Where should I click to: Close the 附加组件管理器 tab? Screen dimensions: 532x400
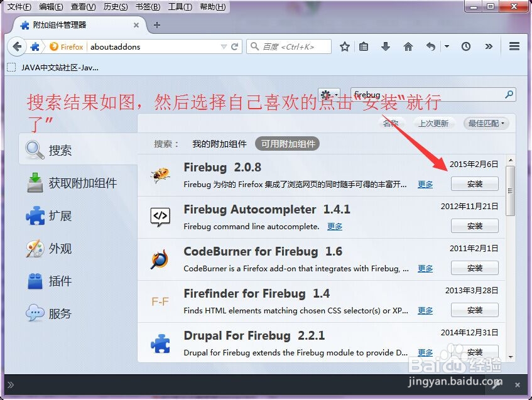(136, 25)
